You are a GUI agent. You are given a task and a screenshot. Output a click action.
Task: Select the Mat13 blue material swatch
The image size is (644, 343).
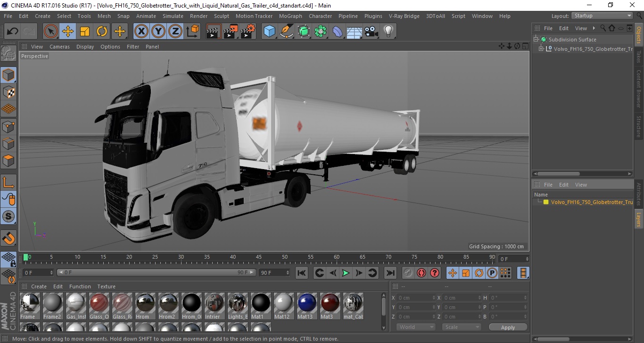coord(307,306)
